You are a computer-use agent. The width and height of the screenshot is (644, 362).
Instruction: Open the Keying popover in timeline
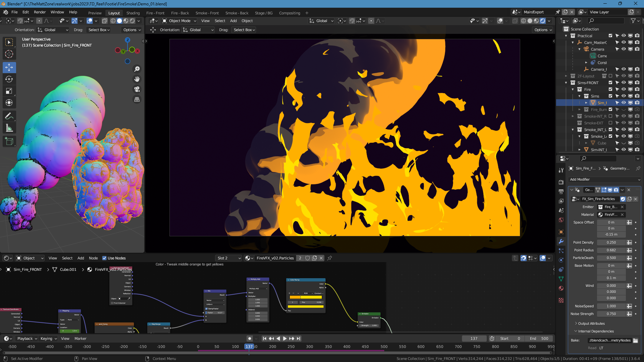pyautogui.click(x=48, y=339)
